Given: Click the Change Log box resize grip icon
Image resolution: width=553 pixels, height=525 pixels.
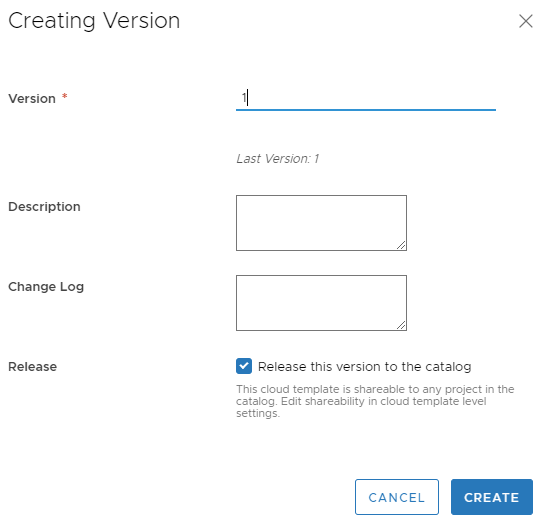Looking at the screenshot, I should pyautogui.click(x=401, y=325).
